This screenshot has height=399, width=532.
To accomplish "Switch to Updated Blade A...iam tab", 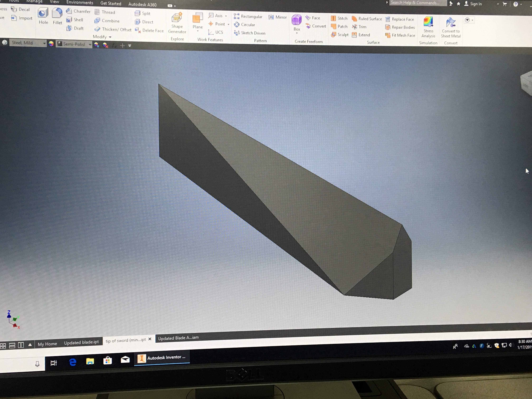I will click(x=178, y=338).
